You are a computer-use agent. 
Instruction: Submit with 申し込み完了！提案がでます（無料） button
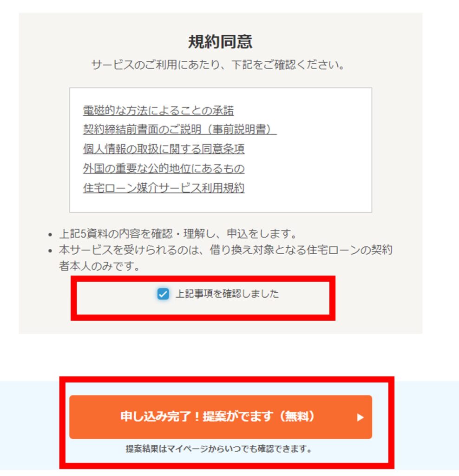click(x=221, y=417)
